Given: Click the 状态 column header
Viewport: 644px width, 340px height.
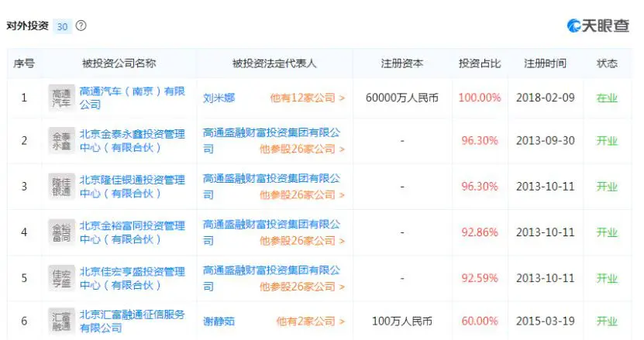Looking at the screenshot, I should pyautogui.click(x=607, y=64).
